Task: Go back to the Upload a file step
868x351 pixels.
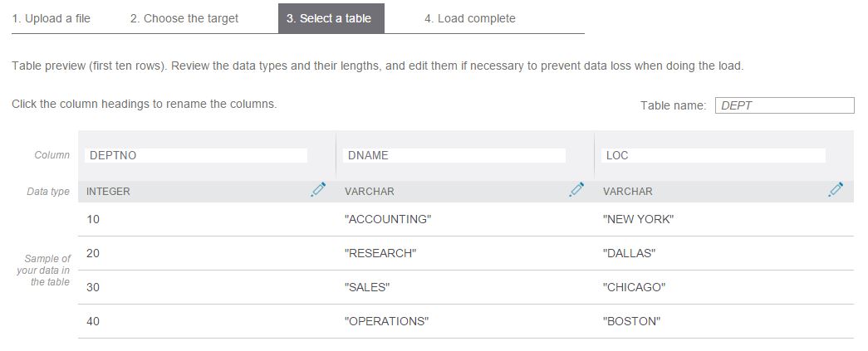Action: 51,18
